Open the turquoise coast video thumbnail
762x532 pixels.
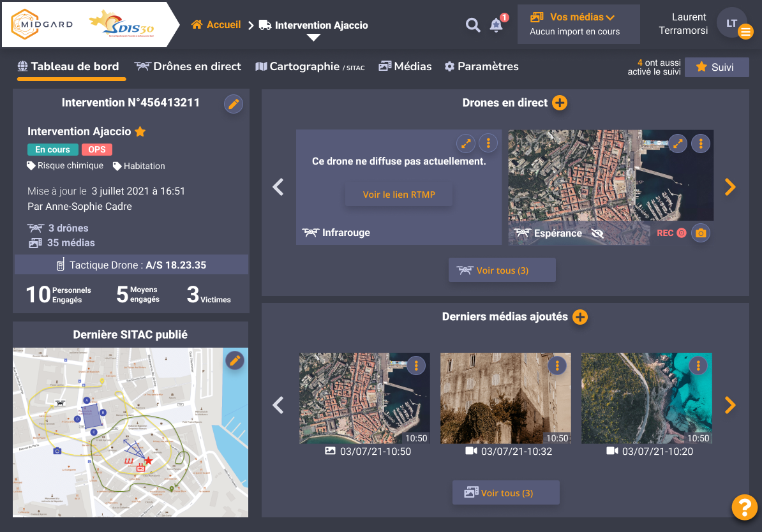click(647, 399)
